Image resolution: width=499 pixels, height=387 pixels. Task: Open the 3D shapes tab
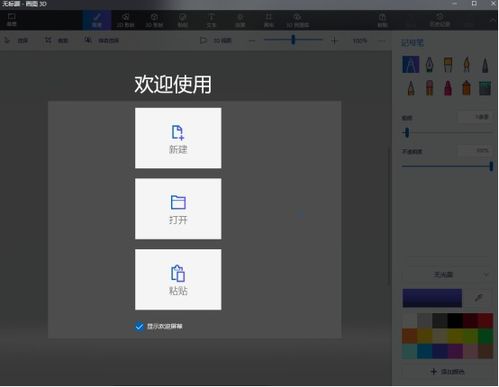tap(154, 20)
